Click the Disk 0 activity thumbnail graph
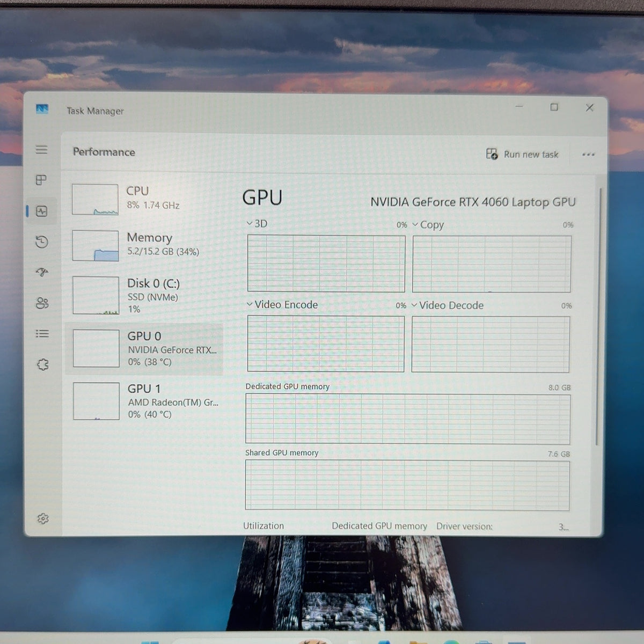The height and width of the screenshot is (644, 644). (96, 295)
